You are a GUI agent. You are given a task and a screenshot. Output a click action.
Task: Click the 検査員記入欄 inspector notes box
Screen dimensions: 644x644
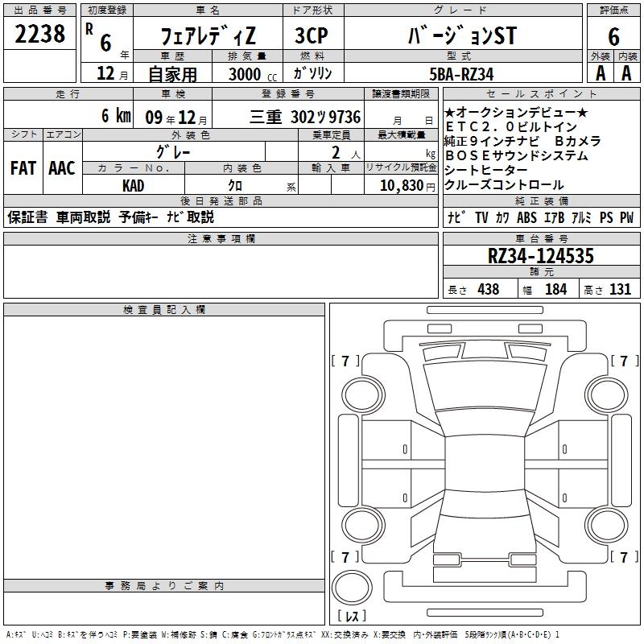click(x=164, y=443)
